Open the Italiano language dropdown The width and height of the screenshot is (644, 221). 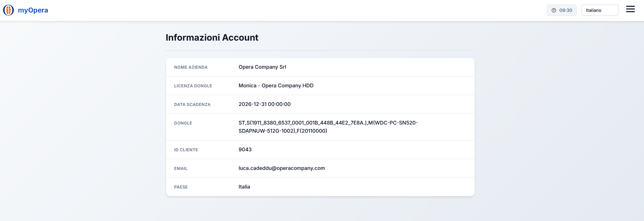pyautogui.click(x=600, y=10)
